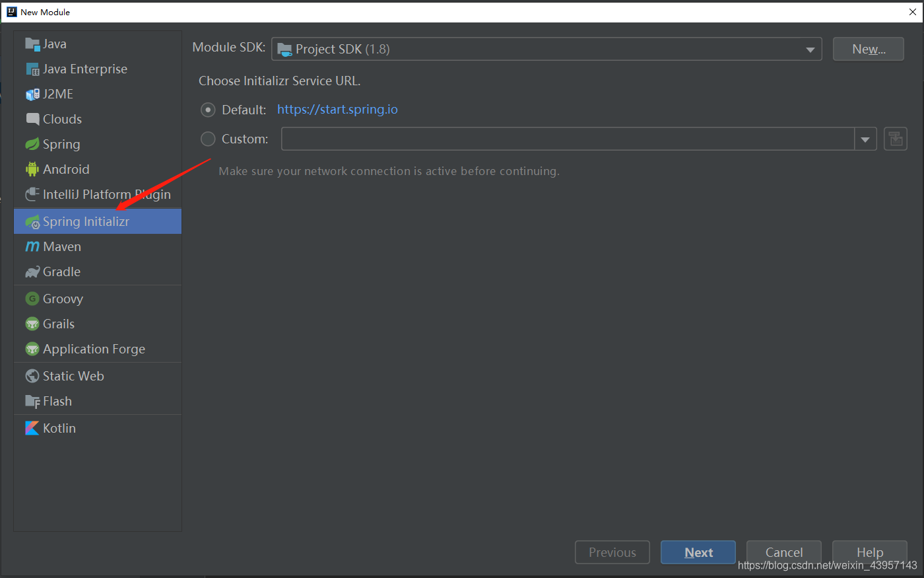Image resolution: width=924 pixels, height=578 pixels.
Task: Click the Groovy G icon
Action: click(x=32, y=299)
